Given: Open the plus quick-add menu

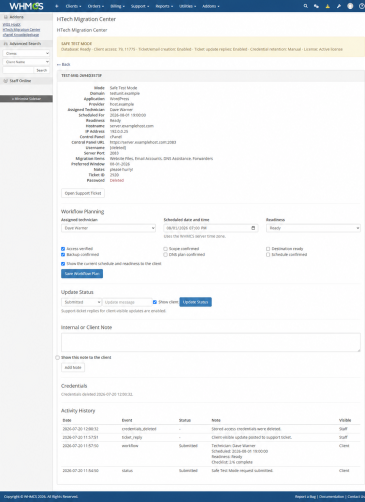Looking at the screenshot, I should coord(57,6).
